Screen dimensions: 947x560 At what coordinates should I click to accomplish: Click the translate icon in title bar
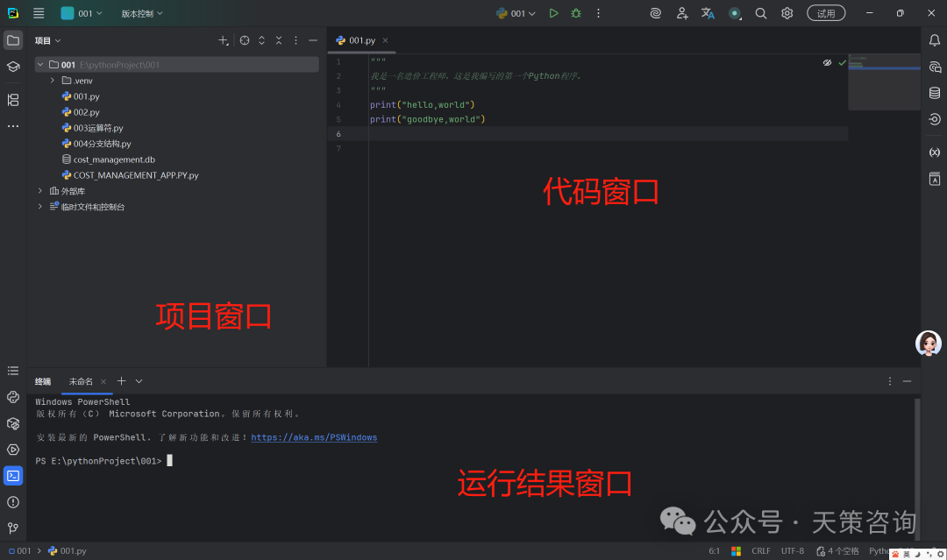pos(708,13)
